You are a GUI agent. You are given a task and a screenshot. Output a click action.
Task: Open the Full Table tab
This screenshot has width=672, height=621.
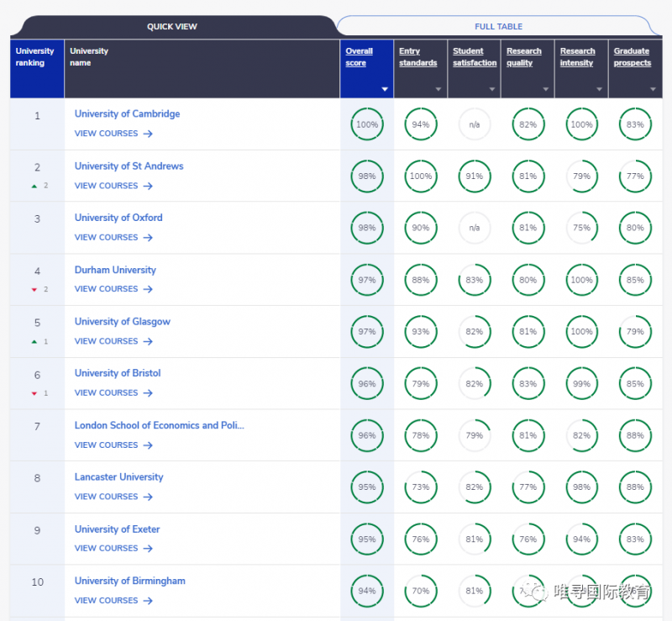(498, 27)
